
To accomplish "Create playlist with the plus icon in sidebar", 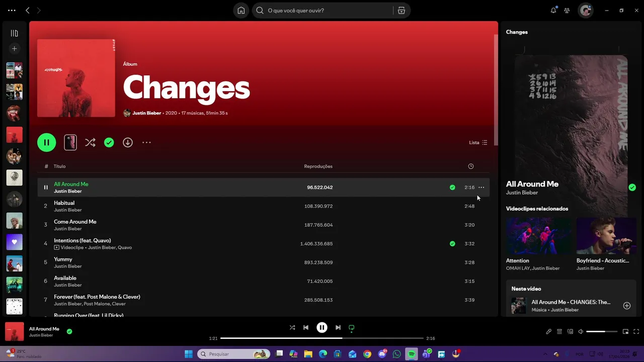I will pos(14,49).
